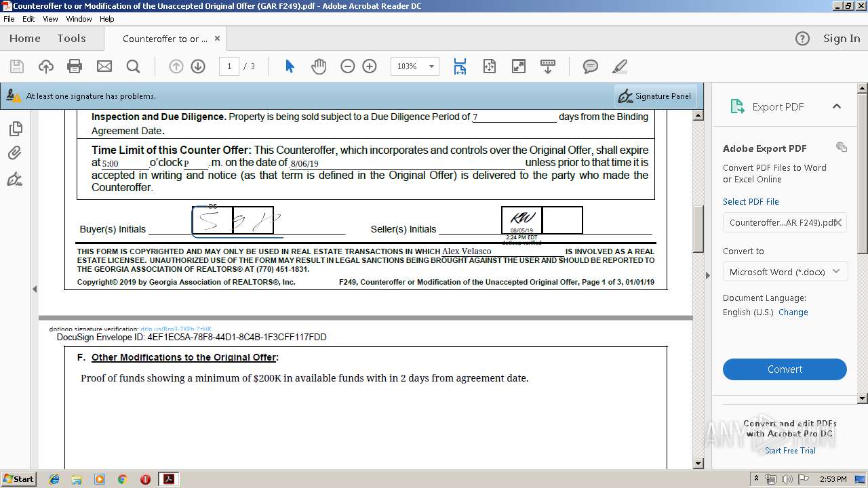Zoom out with minus icon
This screenshot has height=488, width=868.
[348, 66]
